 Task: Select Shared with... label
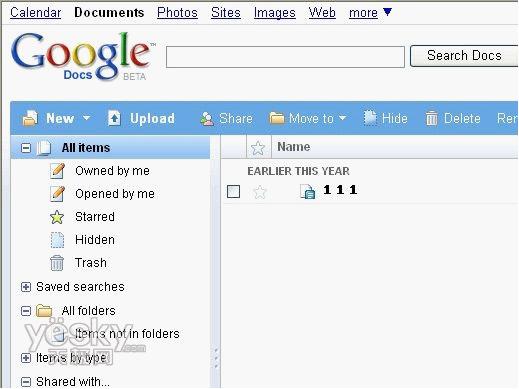(x=73, y=382)
